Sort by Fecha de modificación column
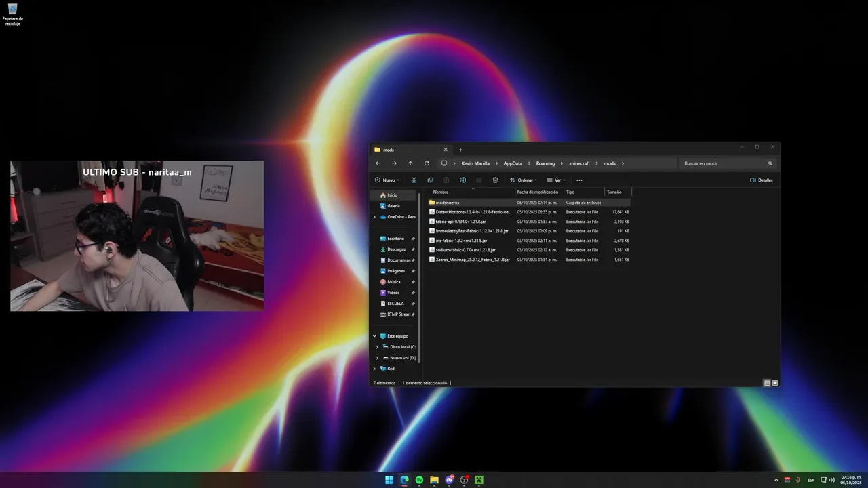Image resolution: width=868 pixels, height=488 pixels. 539,192
